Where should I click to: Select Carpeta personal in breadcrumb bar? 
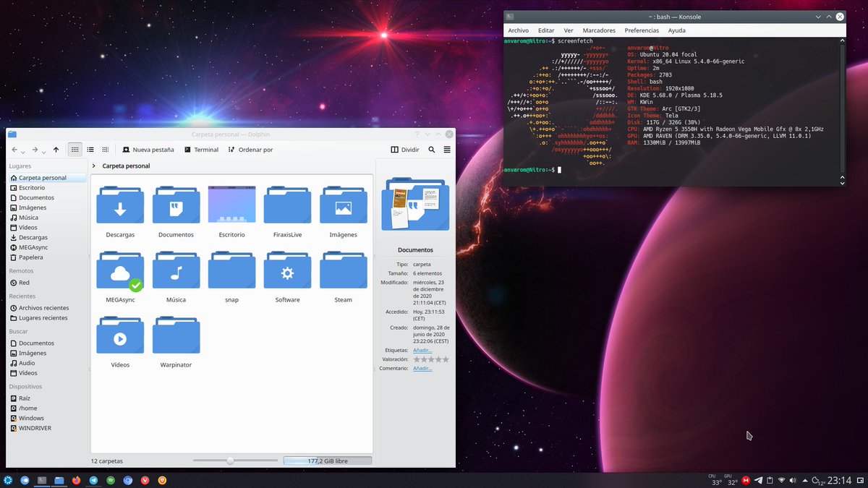tap(127, 166)
